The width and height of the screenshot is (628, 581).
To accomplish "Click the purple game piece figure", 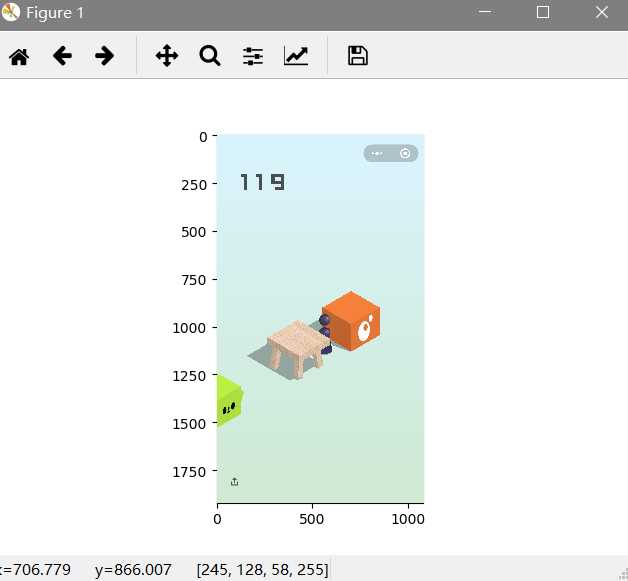I will pyautogui.click(x=325, y=334).
